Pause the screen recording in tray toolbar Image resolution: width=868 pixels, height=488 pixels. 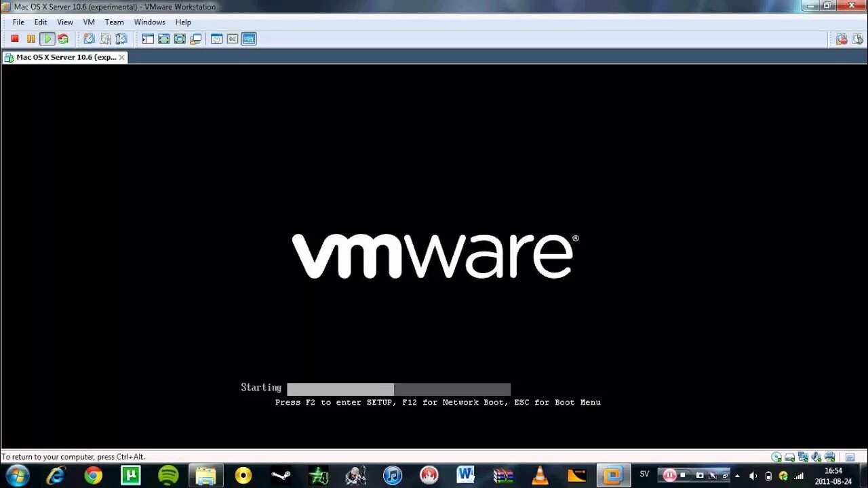pos(669,475)
